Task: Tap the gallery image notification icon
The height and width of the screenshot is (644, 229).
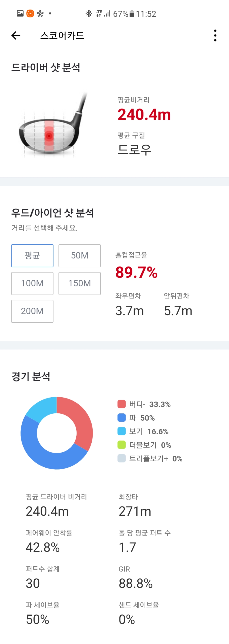Action: (20, 13)
